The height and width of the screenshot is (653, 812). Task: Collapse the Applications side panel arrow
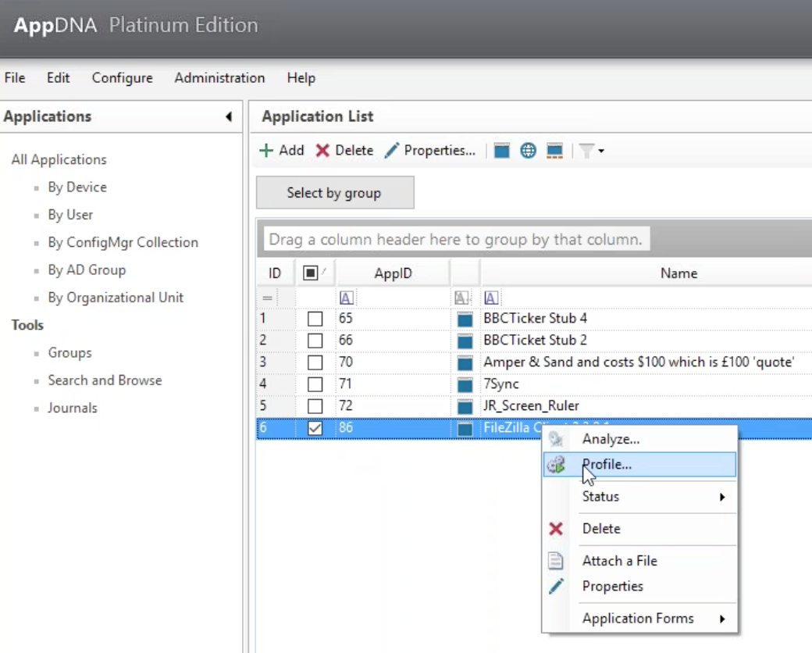pos(229,117)
